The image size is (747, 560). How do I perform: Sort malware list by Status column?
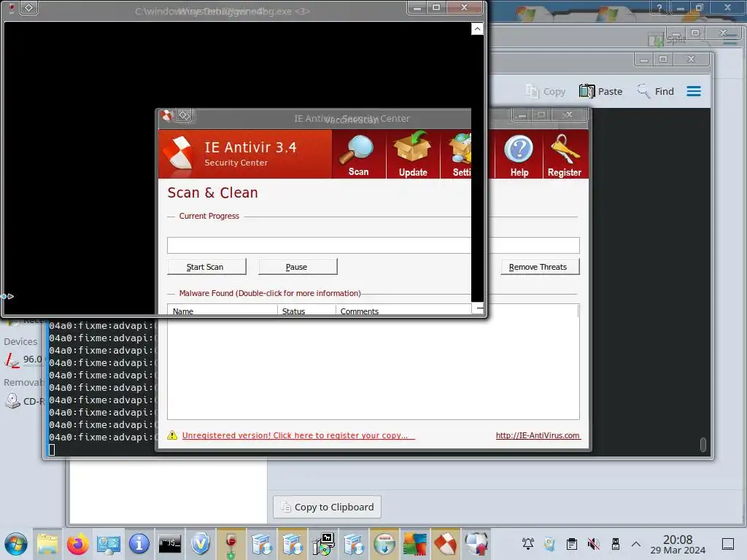pyautogui.click(x=307, y=311)
